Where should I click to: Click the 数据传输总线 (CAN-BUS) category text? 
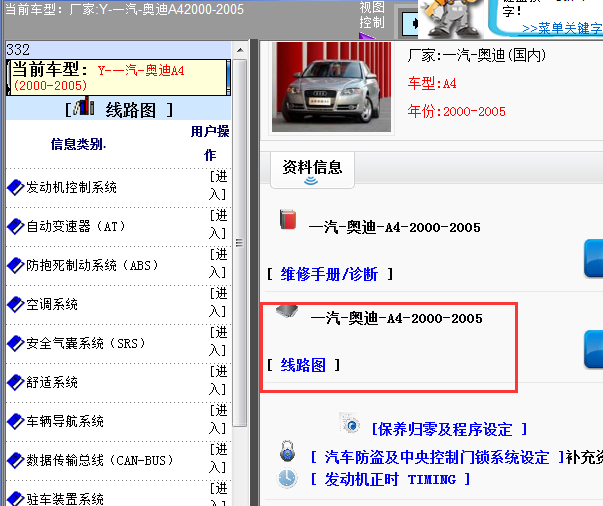(x=100, y=461)
